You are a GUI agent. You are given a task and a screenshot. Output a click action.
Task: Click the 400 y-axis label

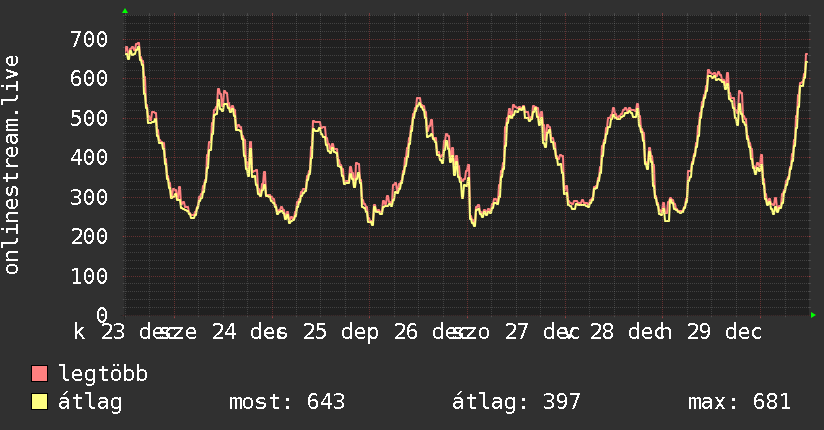(89, 157)
